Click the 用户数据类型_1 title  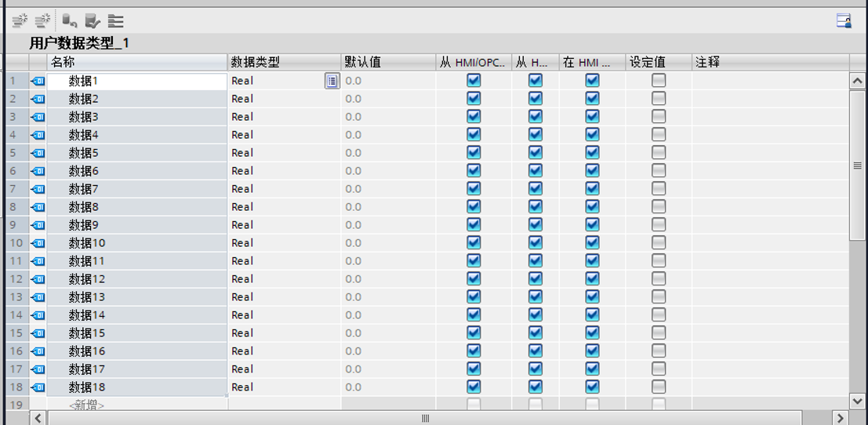tap(79, 43)
